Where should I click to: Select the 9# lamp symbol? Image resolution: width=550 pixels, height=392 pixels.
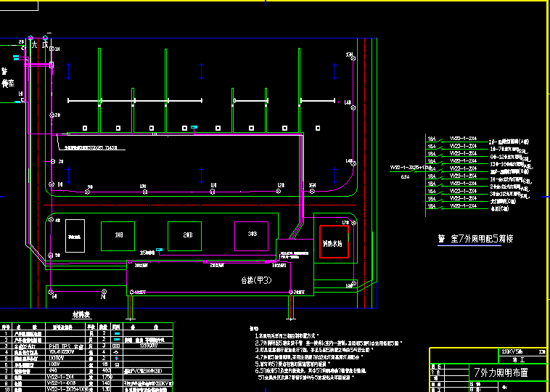[x=88, y=192]
